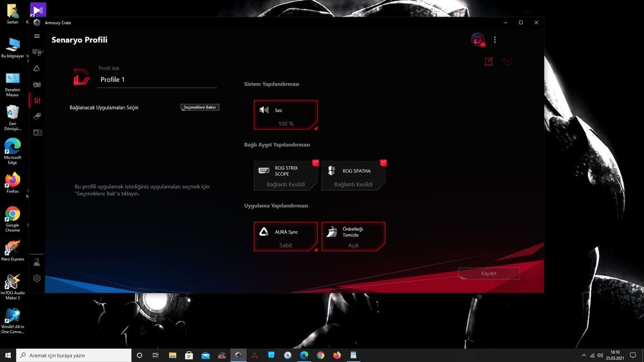Viewport: 644px width, 362px height.
Task: Click the volume icon in system tray
Action: pos(600,356)
